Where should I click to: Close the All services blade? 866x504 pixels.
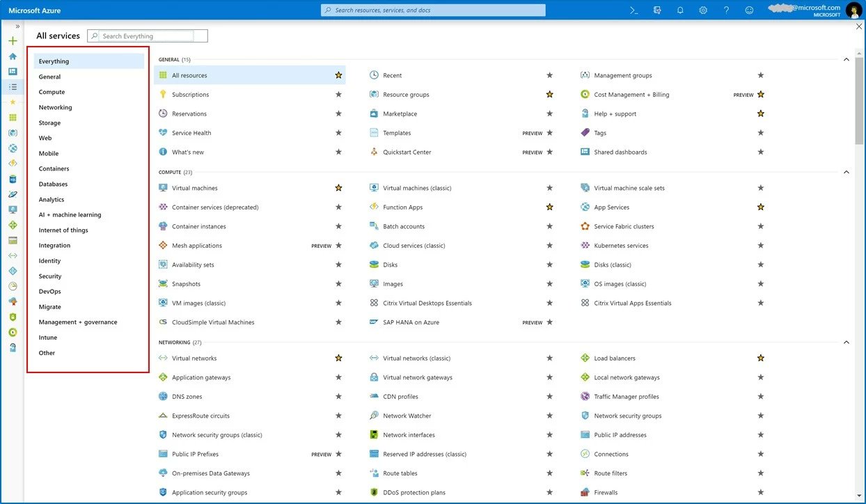pos(859,26)
